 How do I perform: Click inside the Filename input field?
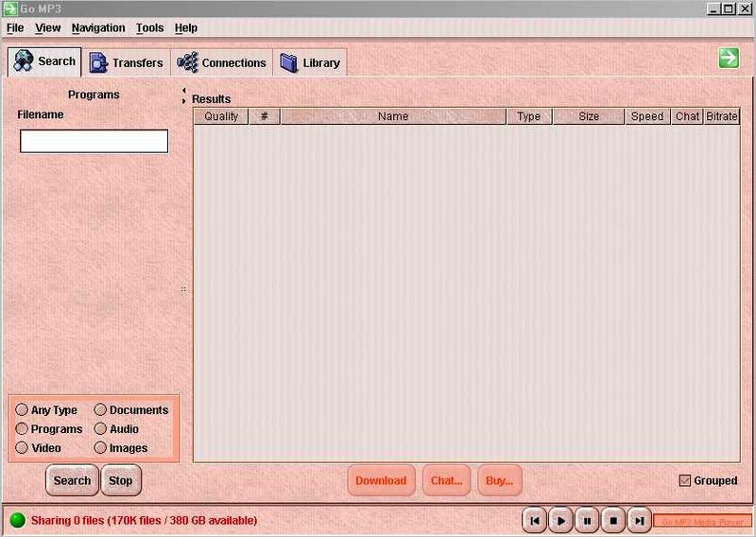pyautogui.click(x=94, y=141)
